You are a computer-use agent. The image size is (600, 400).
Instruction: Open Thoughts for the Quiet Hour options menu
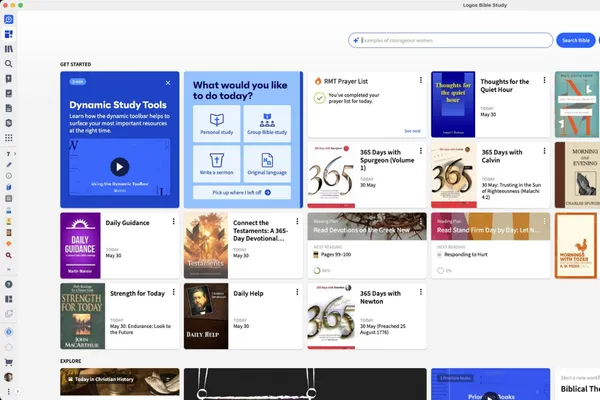tap(544, 80)
